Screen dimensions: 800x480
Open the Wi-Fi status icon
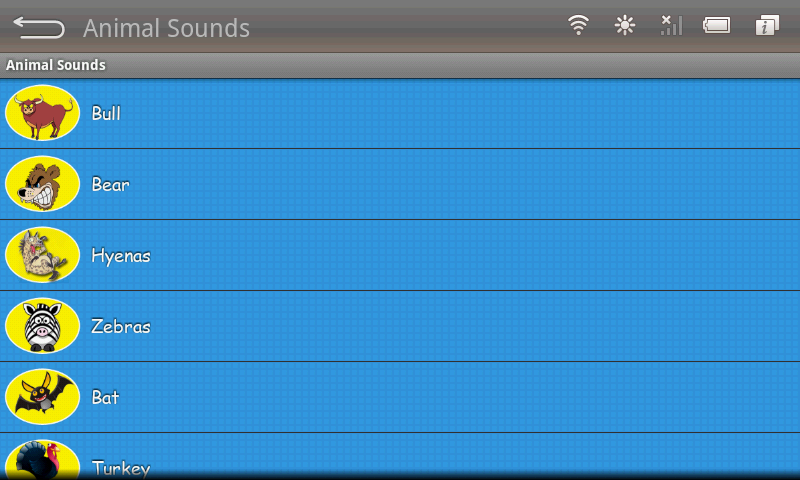[x=579, y=25]
